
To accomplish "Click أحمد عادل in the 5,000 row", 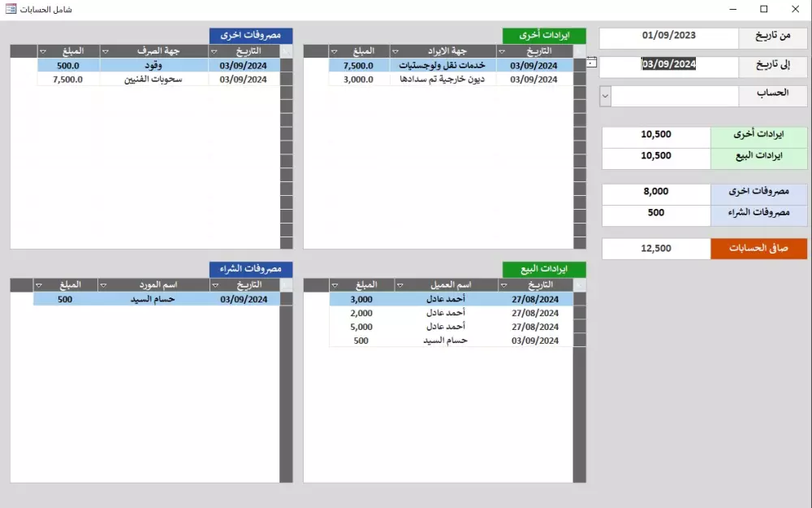I will 445,327.
